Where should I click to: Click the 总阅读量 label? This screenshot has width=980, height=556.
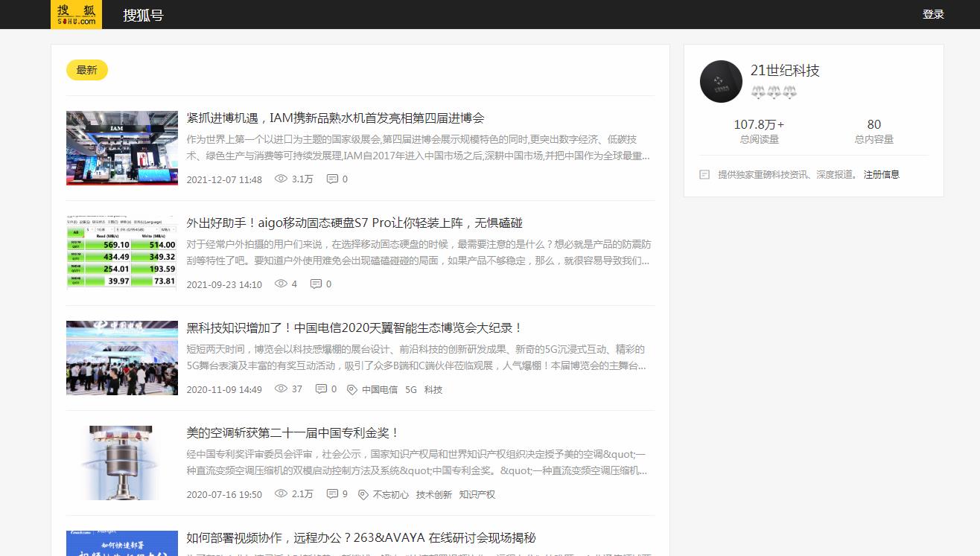760,139
